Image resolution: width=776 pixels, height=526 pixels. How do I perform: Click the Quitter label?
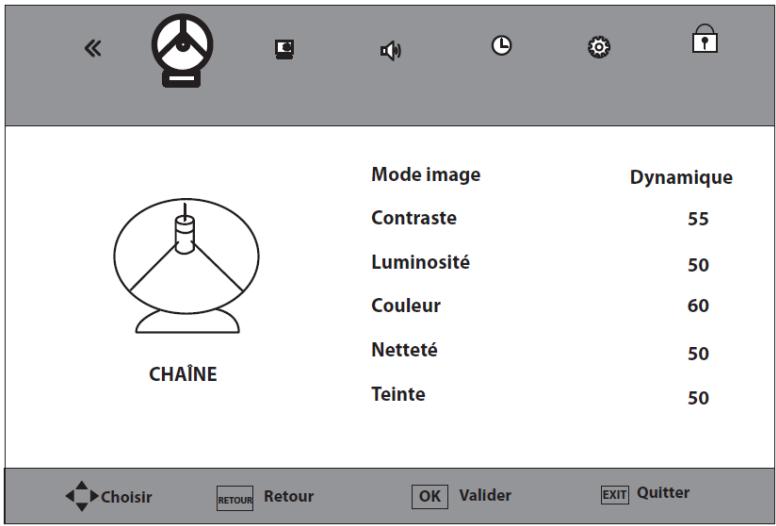(663, 492)
